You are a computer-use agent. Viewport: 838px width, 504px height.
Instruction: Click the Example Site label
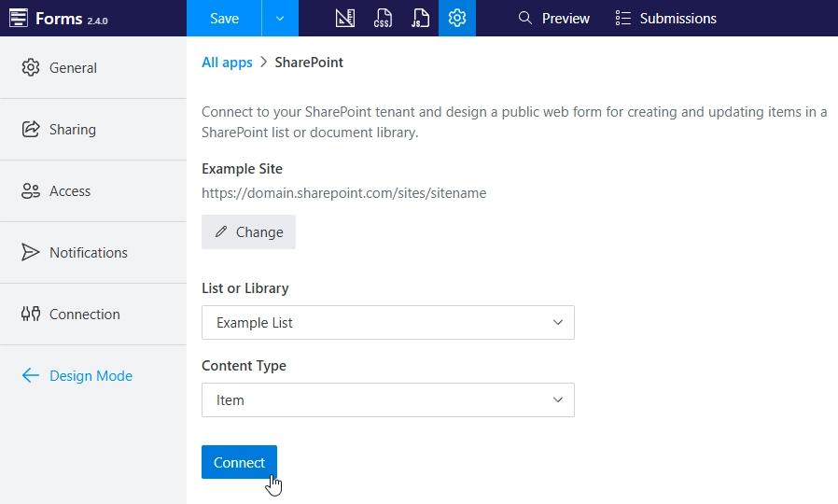pyautogui.click(x=242, y=169)
